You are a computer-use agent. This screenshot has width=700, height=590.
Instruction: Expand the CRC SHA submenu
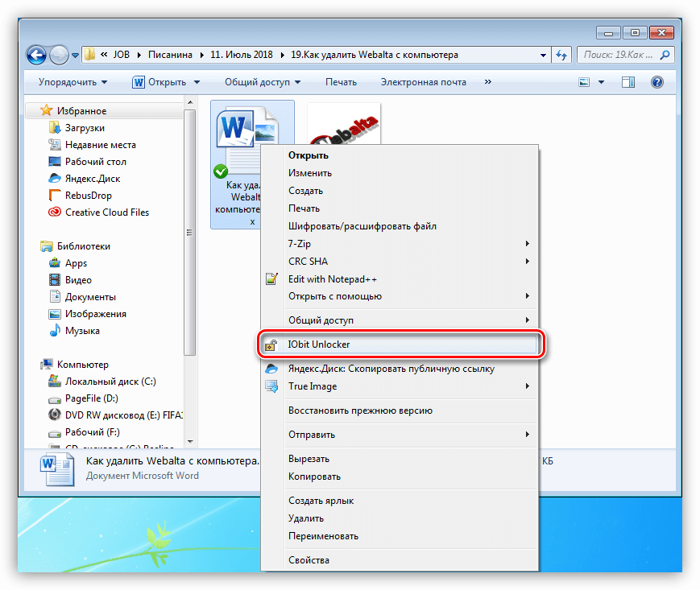pos(400,262)
